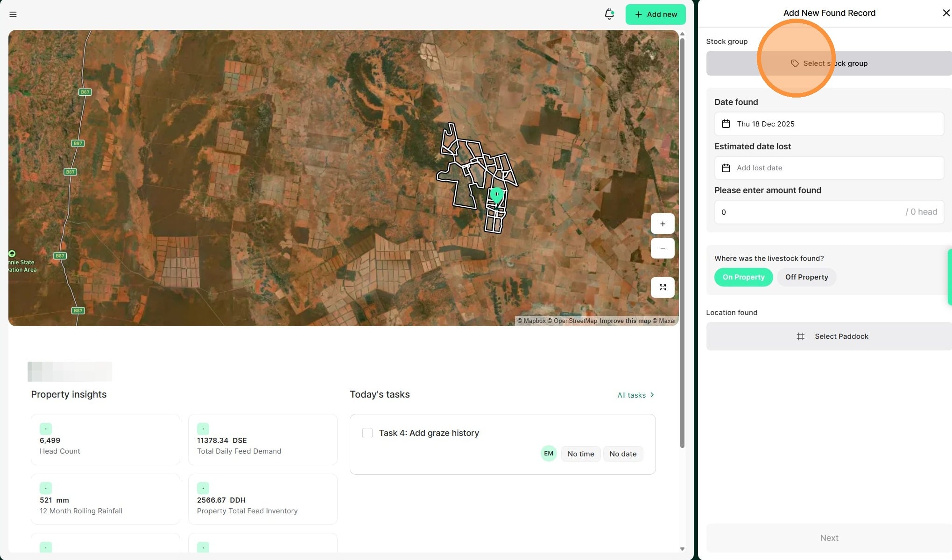
Task: Click the main page vertical scrollbar
Action: pyautogui.click(x=682, y=243)
